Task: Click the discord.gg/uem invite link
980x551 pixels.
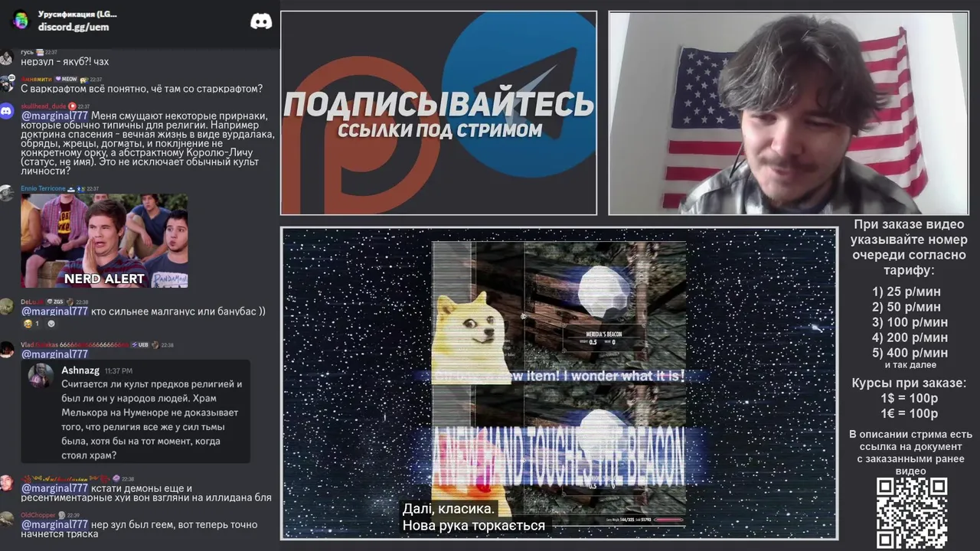Action: pos(73,27)
